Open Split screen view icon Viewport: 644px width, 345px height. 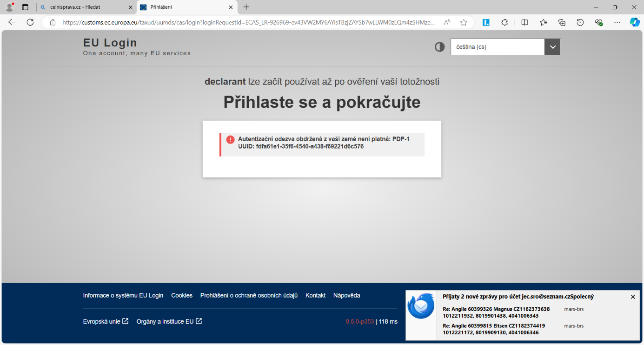click(x=524, y=22)
